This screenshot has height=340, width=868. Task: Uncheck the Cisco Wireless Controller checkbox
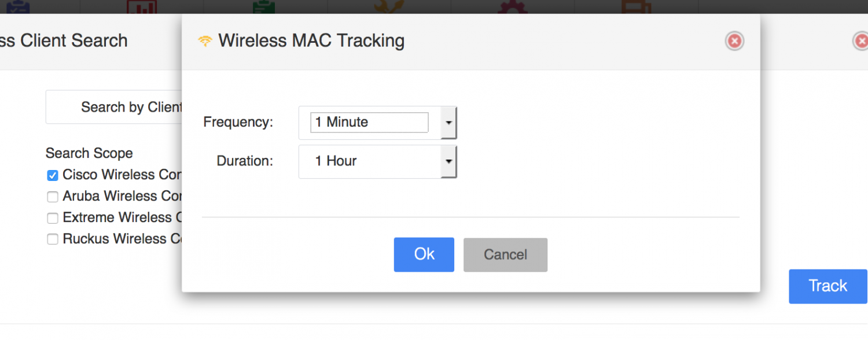[x=53, y=175]
